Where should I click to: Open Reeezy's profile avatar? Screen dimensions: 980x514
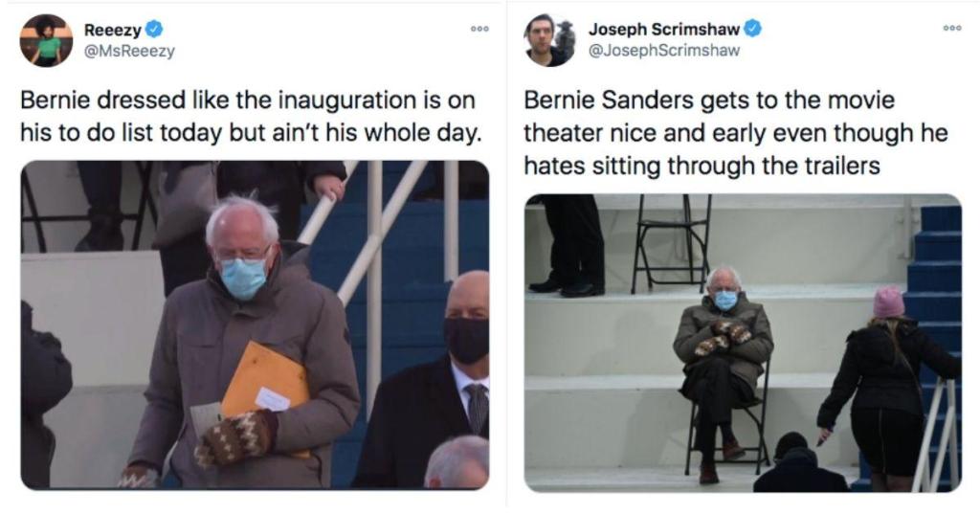(46, 40)
